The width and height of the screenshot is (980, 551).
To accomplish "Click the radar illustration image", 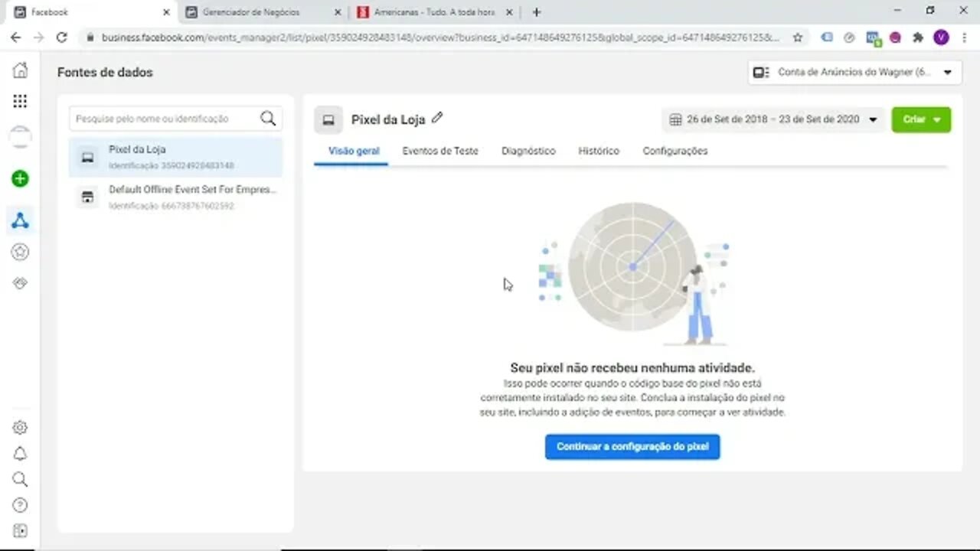I will tap(632, 274).
